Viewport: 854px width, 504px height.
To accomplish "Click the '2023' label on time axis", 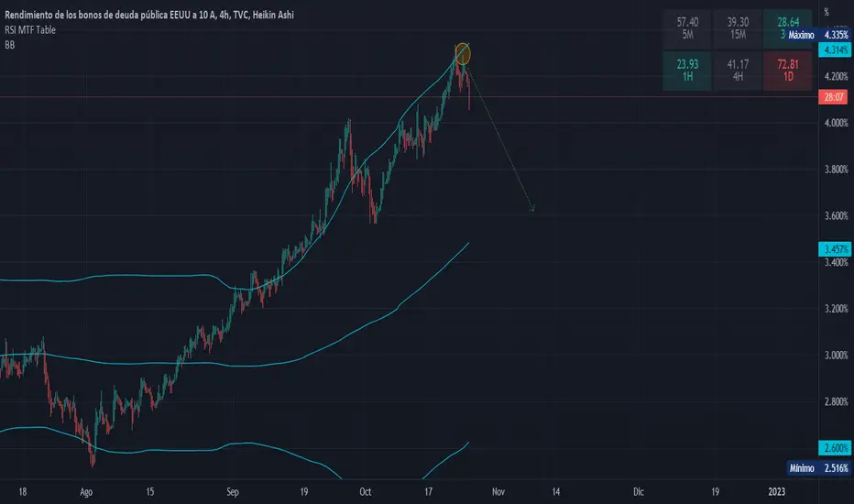I will [x=777, y=492].
